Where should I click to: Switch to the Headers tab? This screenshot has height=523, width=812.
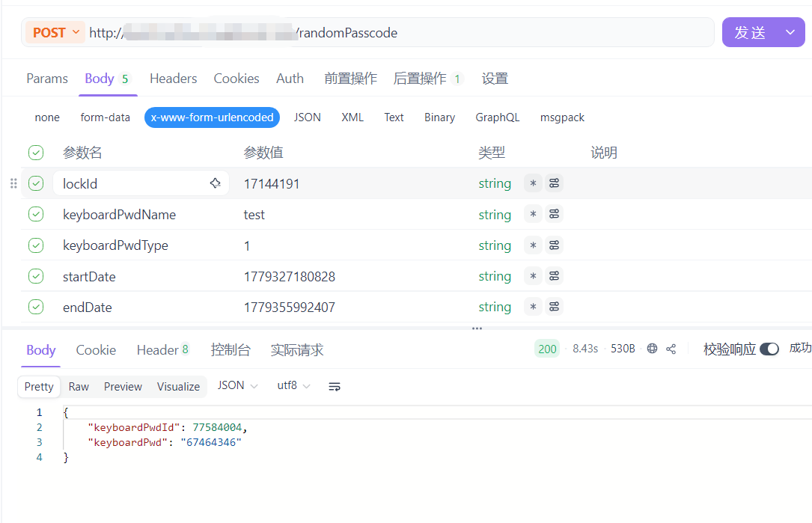click(x=174, y=79)
